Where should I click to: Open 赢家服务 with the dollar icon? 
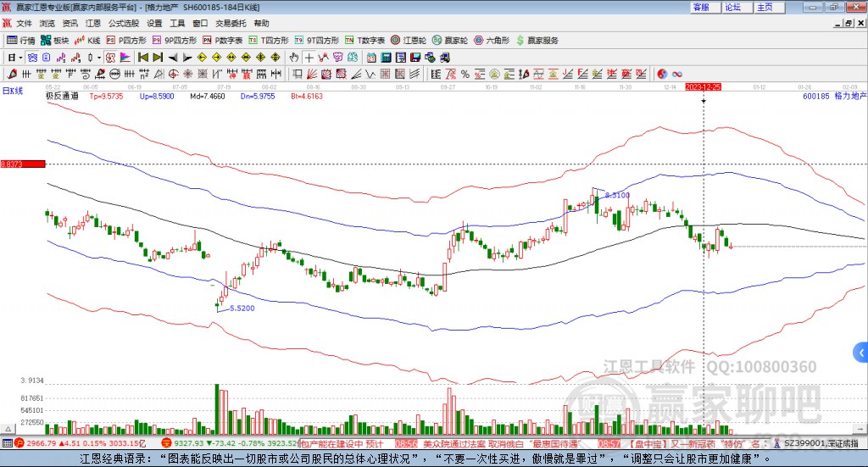pyautogui.click(x=537, y=41)
